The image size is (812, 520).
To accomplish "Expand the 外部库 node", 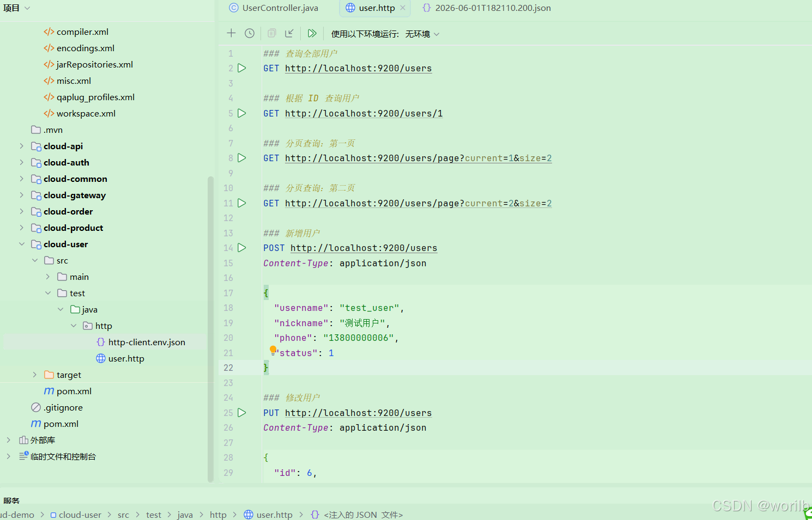I will (8, 440).
